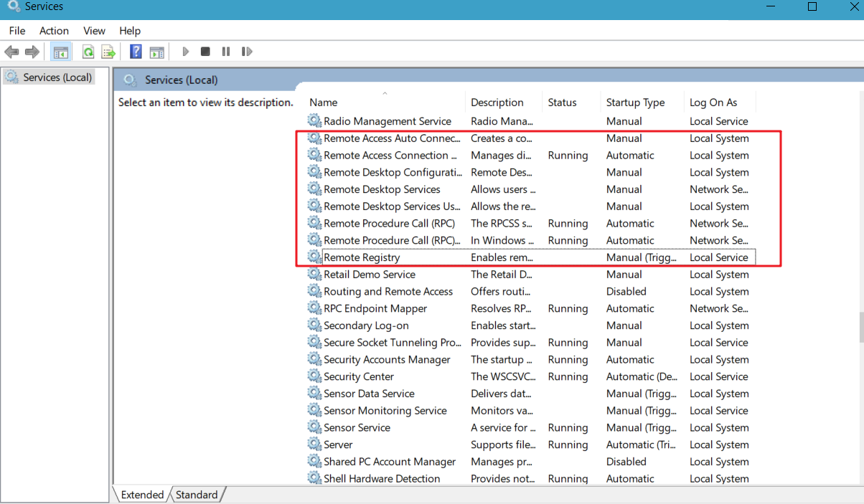Start the selected service with the Play icon
864x504 pixels.
(186, 52)
